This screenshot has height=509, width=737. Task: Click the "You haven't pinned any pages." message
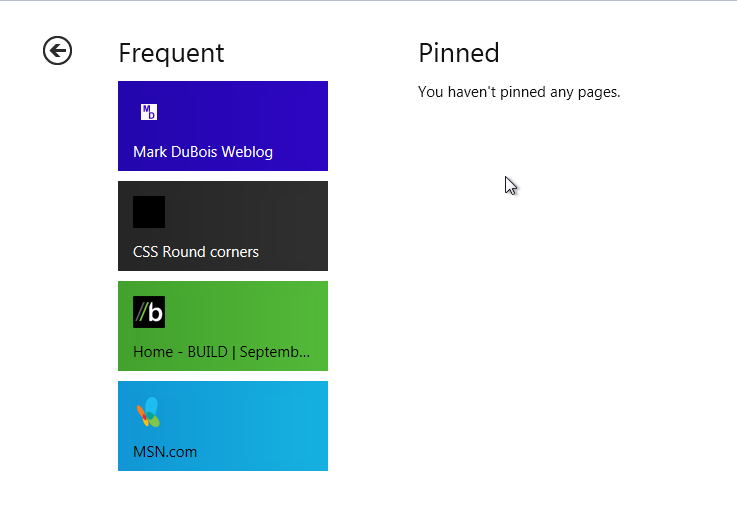(x=519, y=92)
